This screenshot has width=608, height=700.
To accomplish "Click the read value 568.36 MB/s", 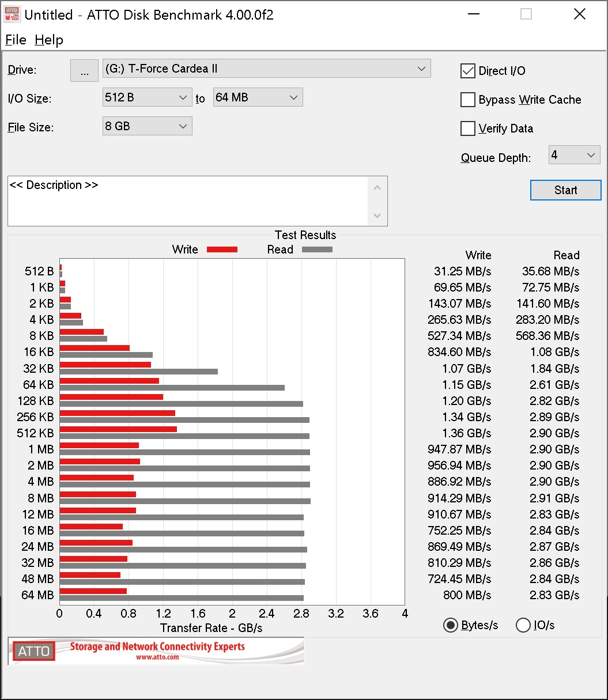I will click(x=547, y=336).
